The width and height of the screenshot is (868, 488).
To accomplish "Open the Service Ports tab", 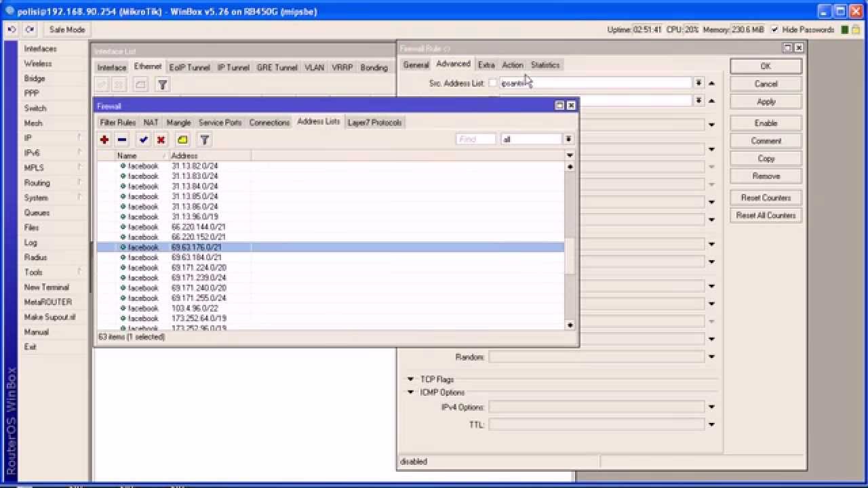I will coord(220,123).
